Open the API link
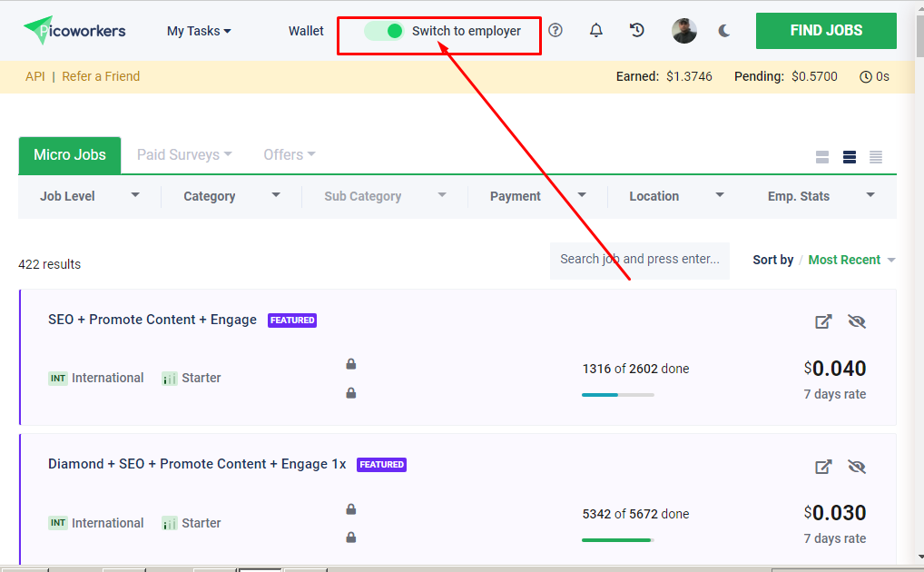Image resolution: width=924 pixels, height=572 pixels. (34, 76)
